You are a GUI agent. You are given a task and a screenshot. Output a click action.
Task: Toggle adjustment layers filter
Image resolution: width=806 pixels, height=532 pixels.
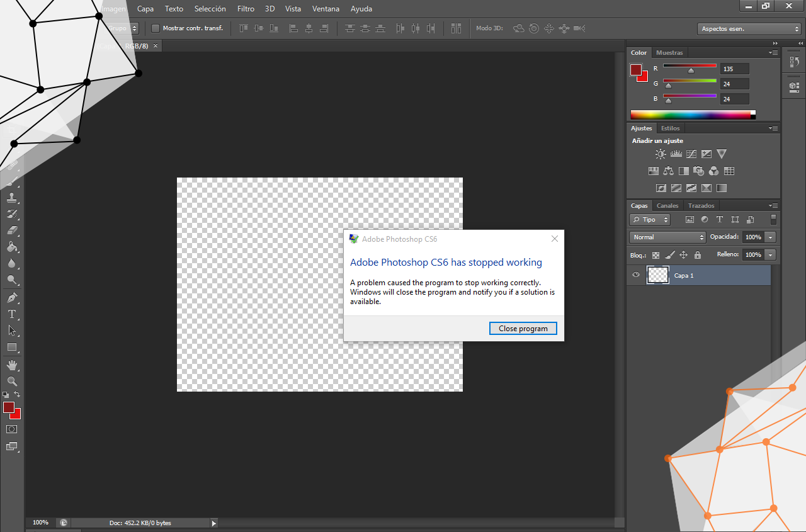tap(705, 220)
